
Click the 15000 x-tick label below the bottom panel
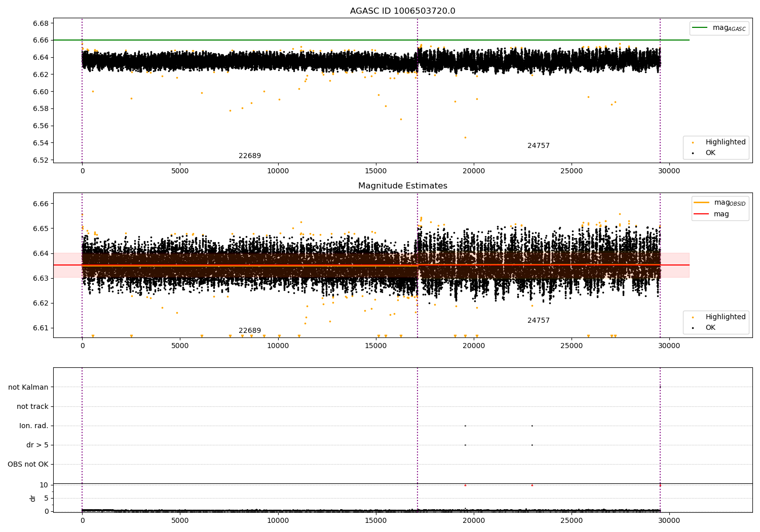coord(375,521)
